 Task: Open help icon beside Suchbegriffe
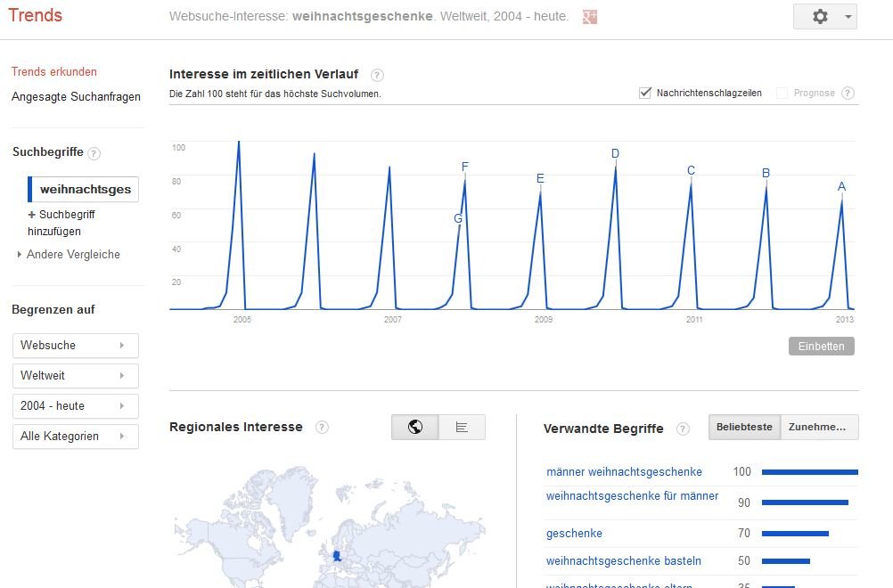click(x=94, y=153)
